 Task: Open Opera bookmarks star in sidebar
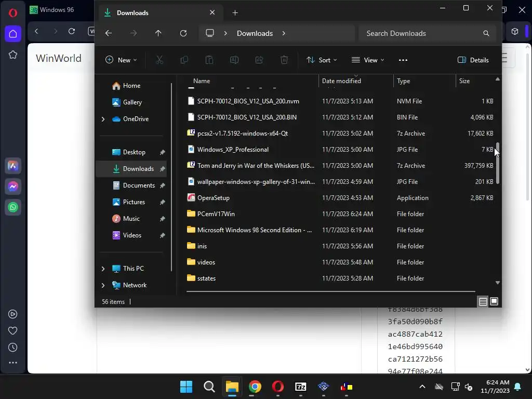[13, 55]
